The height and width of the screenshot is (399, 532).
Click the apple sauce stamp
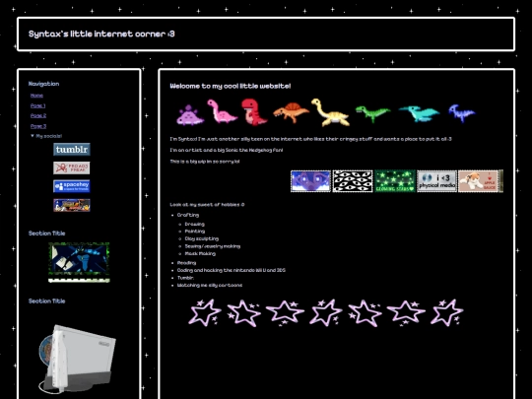[481, 181]
